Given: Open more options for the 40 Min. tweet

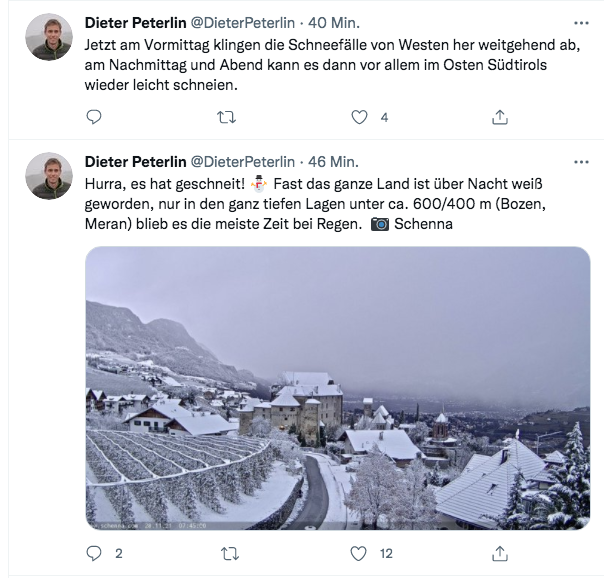Looking at the screenshot, I should click(x=581, y=23).
